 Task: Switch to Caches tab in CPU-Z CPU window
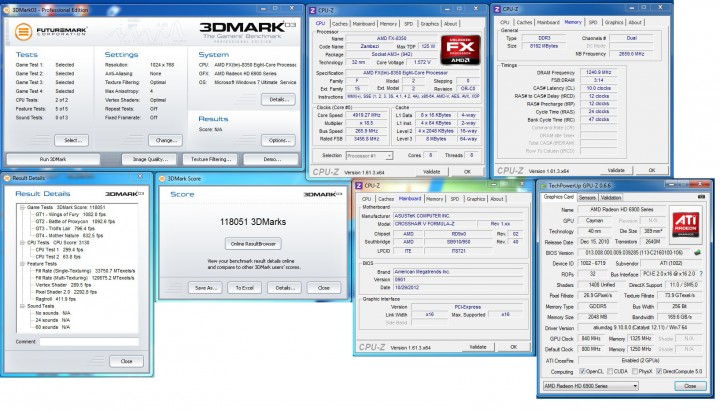coord(339,23)
